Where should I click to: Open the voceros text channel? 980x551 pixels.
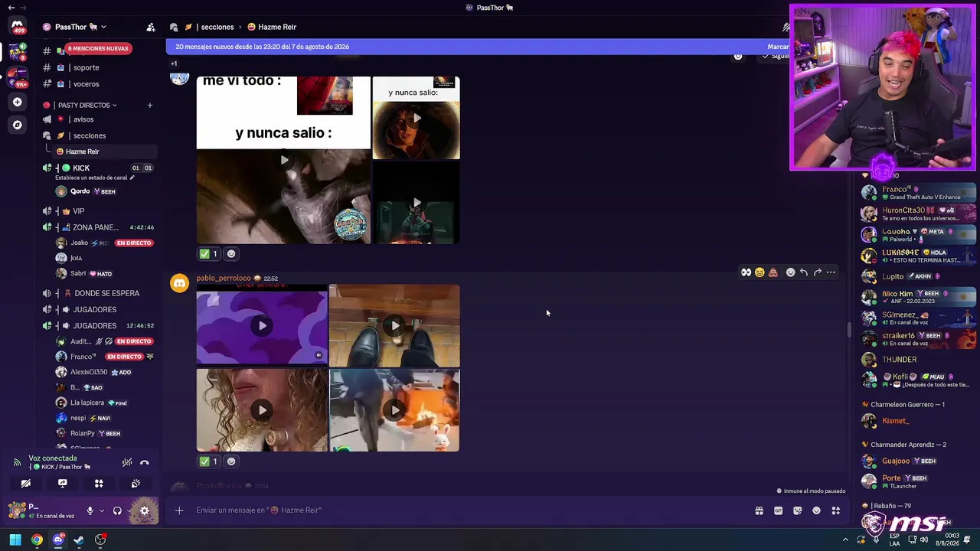click(100, 84)
